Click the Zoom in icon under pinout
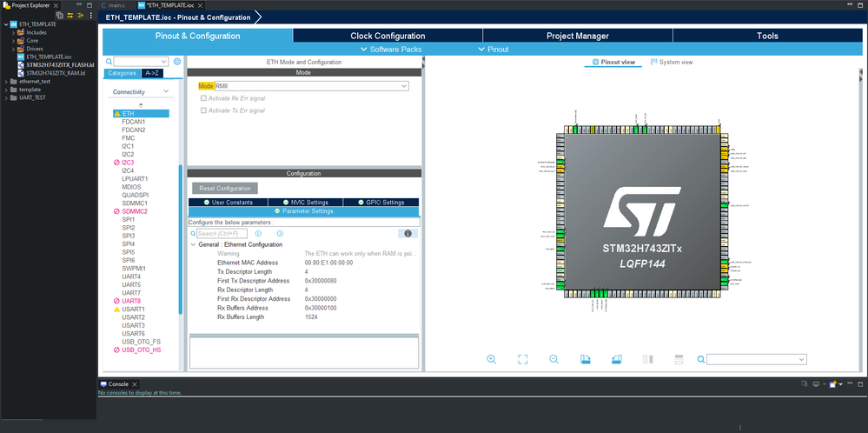 coord(491,359)
